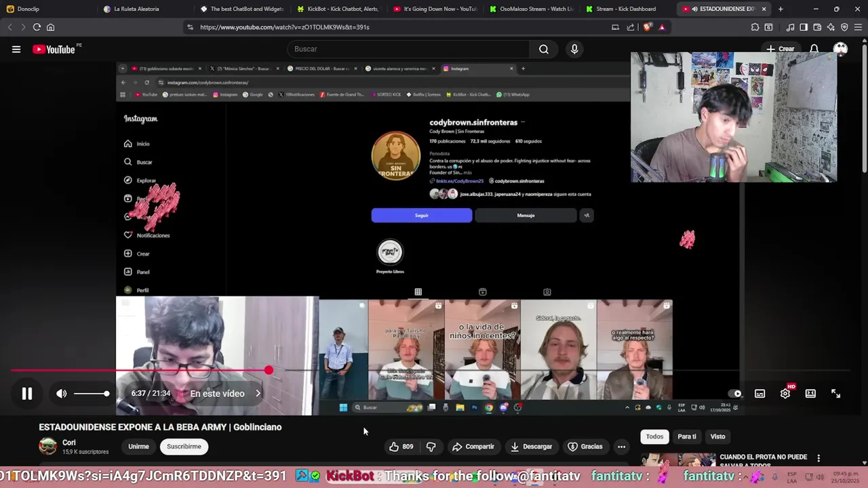868x488 pixels.
Task: Open the Crear dropdown
Action: (x=781, y=49)
